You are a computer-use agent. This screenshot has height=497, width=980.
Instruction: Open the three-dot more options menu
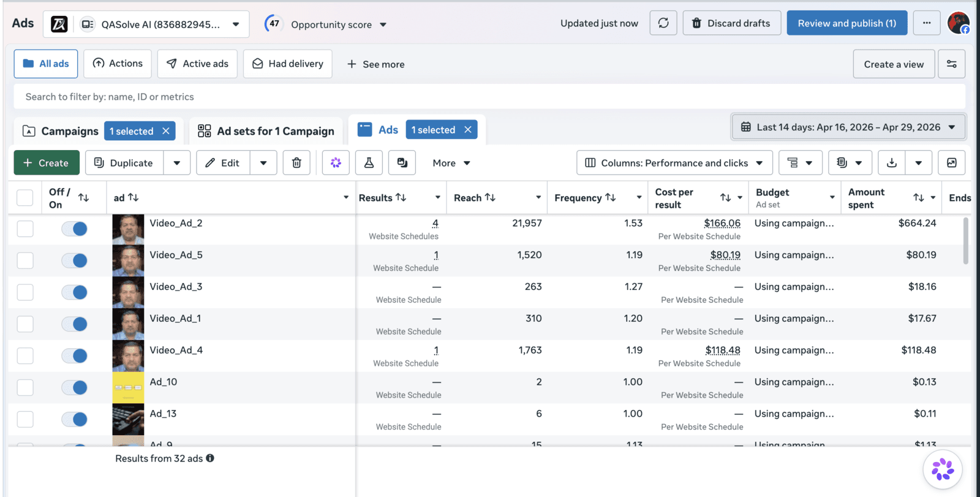pyautogui.click(x=927, y=23)
